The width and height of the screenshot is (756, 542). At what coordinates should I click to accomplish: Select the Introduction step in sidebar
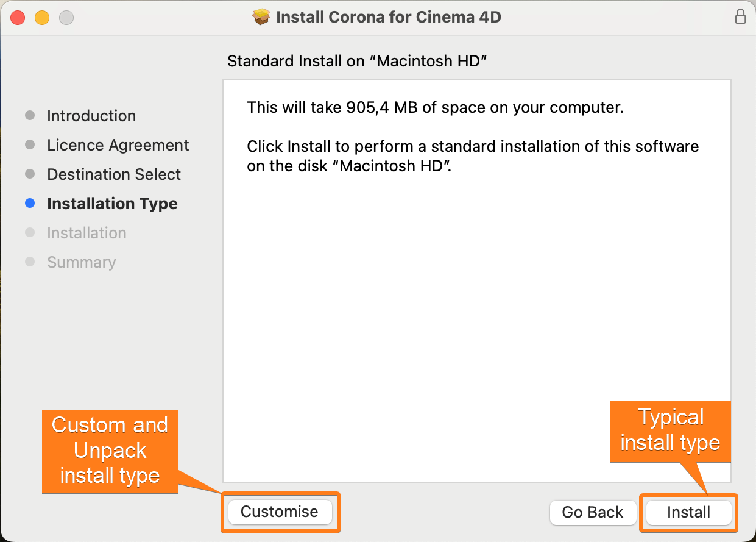91,116
